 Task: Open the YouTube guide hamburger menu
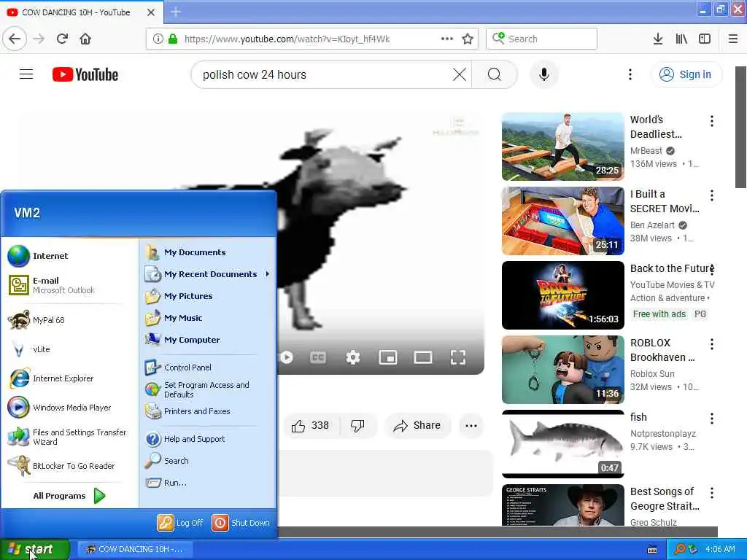26,74
